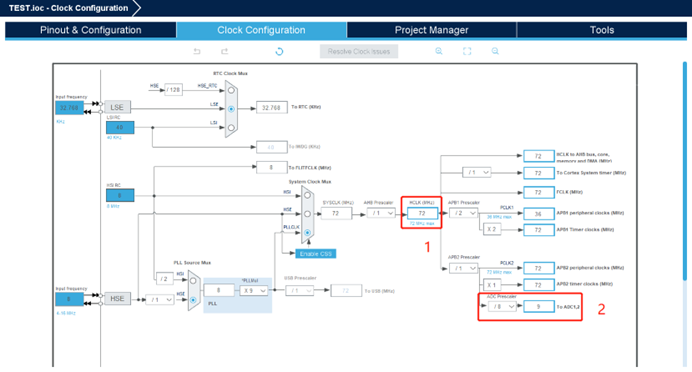Screen dimensions: 692x372
Task: Click the HCLK (MHz) value field
Action: (422, 213)
